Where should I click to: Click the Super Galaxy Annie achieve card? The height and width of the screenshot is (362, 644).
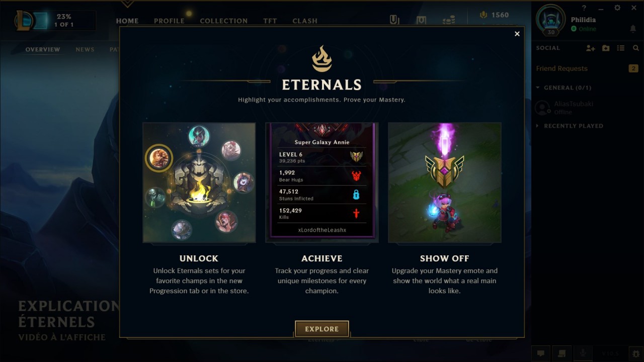point(322,183)
